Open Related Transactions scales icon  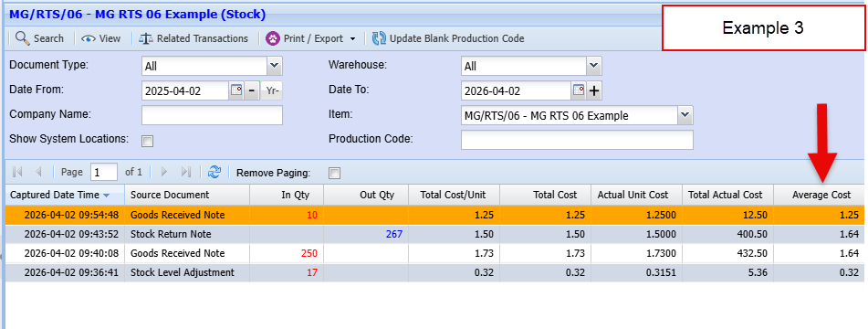[146, 38]
